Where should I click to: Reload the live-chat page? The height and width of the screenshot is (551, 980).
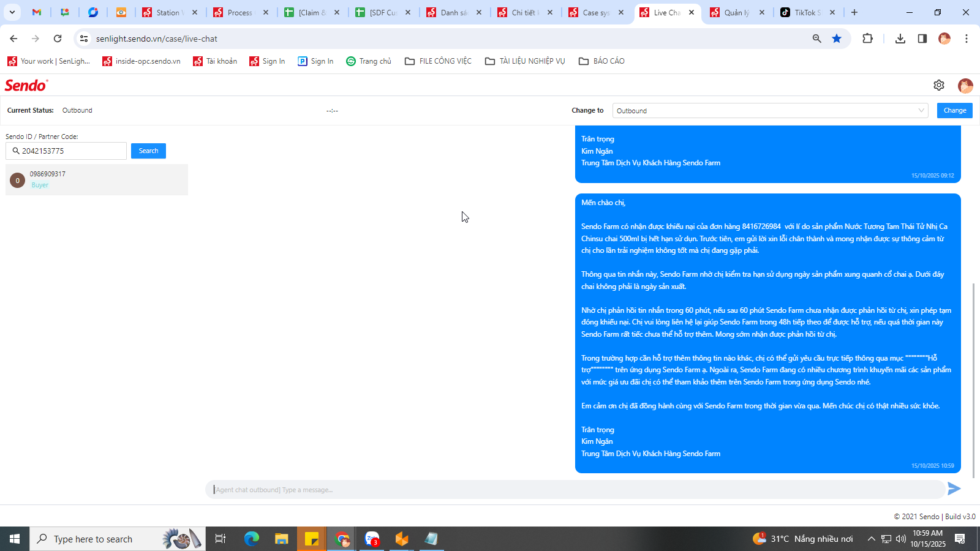58,39
